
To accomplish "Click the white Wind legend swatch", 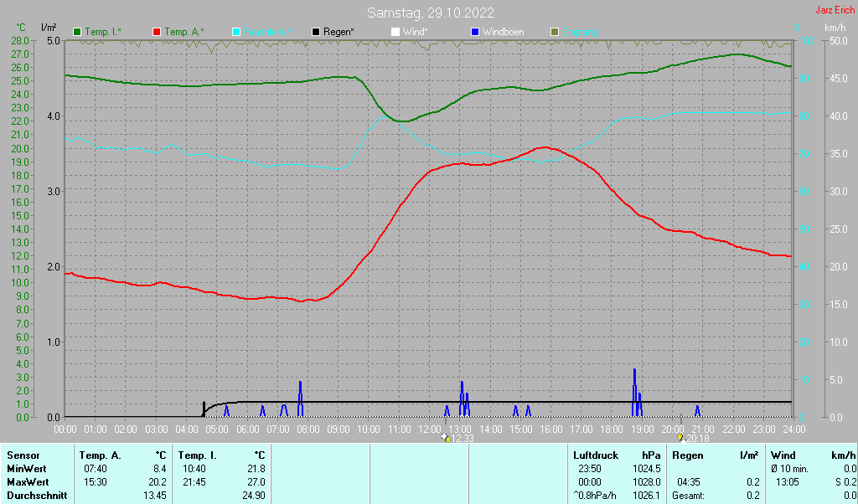I will coord(395,32).
